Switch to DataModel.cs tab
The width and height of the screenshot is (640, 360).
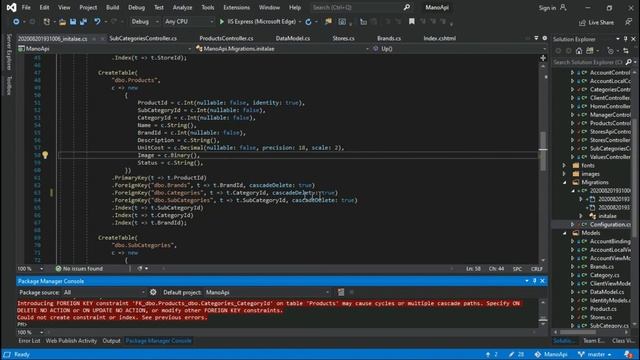(293, 38)
